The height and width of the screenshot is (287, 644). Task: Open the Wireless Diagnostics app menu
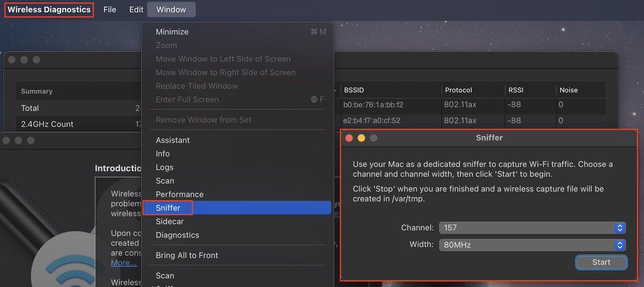pos(49,10)
